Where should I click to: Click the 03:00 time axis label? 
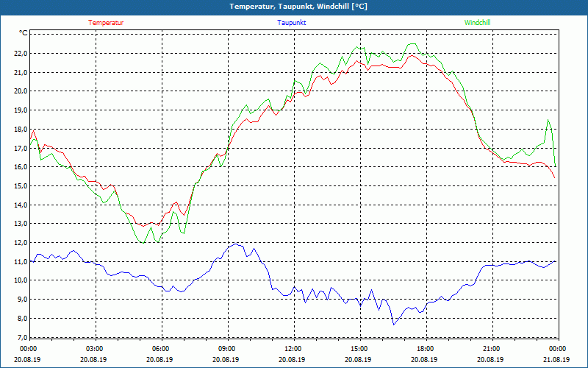click(x=94, y=348)
